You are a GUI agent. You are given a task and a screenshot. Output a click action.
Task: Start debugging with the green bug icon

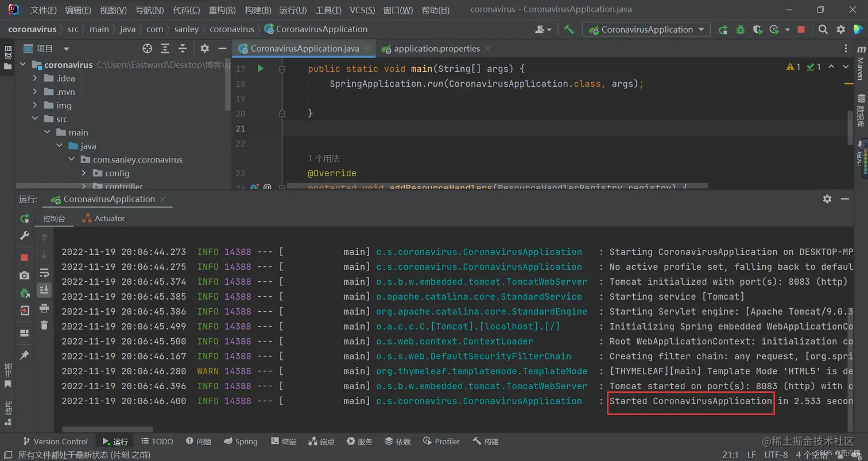[741, 29]
